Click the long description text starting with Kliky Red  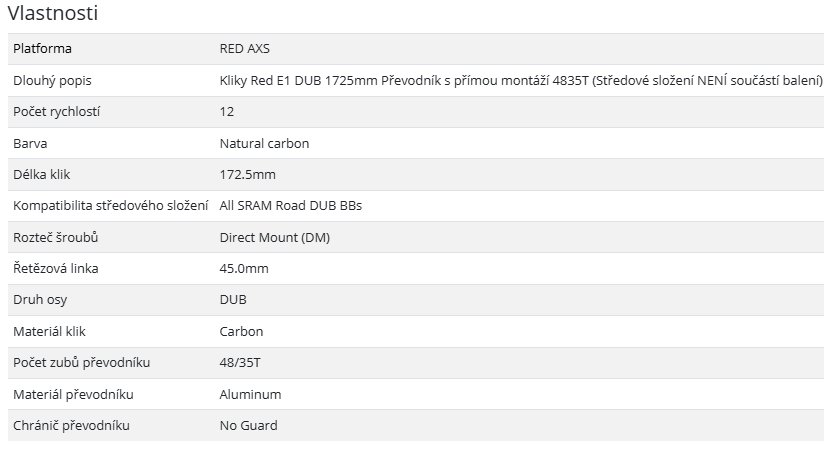[520, 80]
